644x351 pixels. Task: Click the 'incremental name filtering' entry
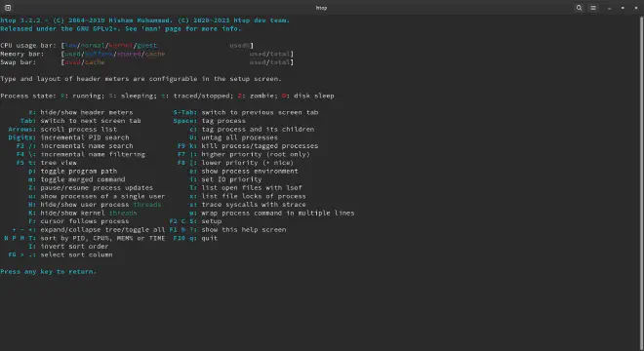pos(93,154)
